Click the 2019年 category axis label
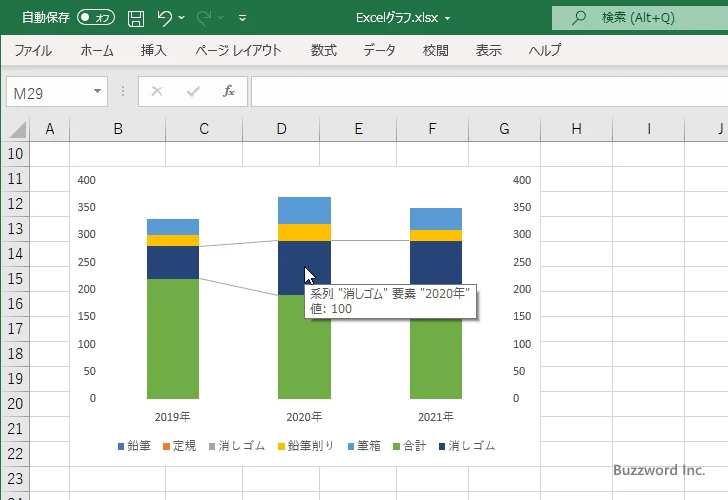This screenshot has width=728, height=500. pos(173,417)
